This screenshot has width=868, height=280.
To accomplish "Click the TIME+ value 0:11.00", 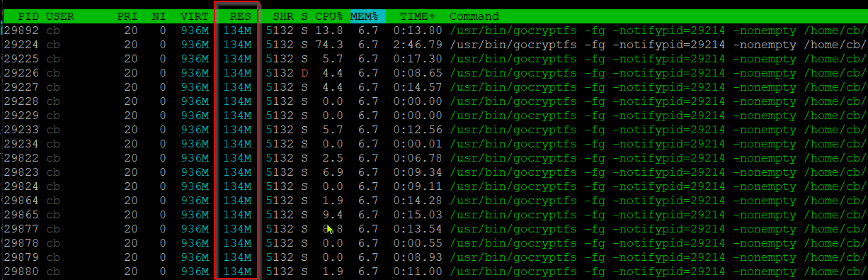I will click(x=418, y=271).
